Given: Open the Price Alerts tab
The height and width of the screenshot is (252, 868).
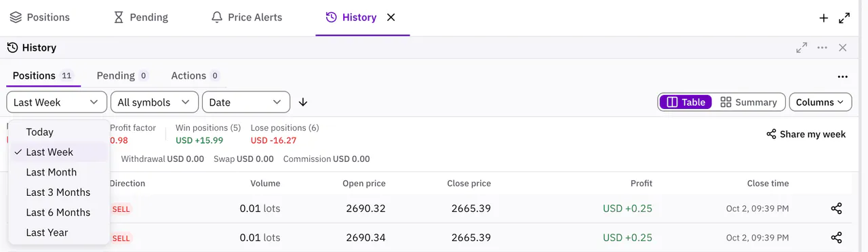Looking at the screenshot, I should click(246, 18).
